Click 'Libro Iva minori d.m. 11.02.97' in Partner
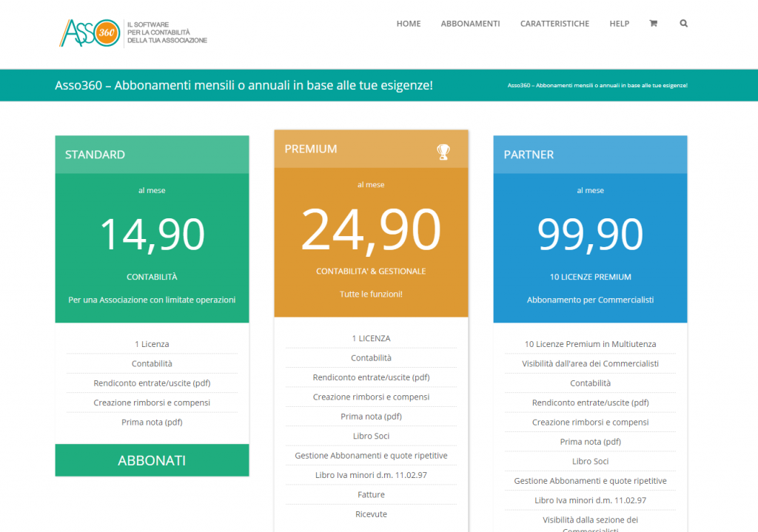Viewport: 758px width, 532px height. (x=590, y=501)
